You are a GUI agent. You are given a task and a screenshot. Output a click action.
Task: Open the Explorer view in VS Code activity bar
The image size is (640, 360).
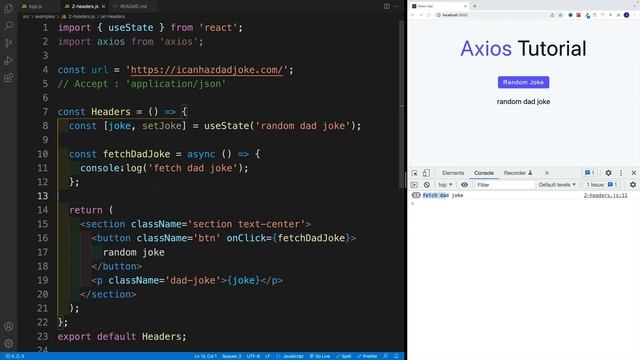point(9,9)
